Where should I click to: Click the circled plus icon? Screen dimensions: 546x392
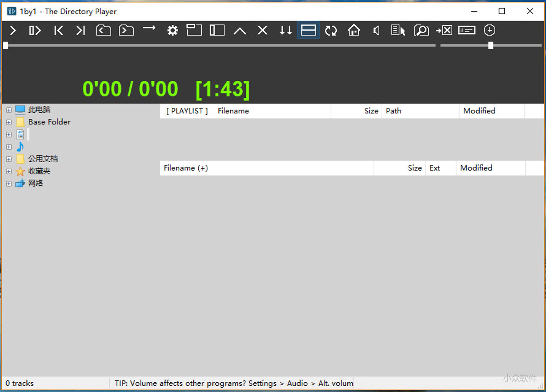point(489,30)
